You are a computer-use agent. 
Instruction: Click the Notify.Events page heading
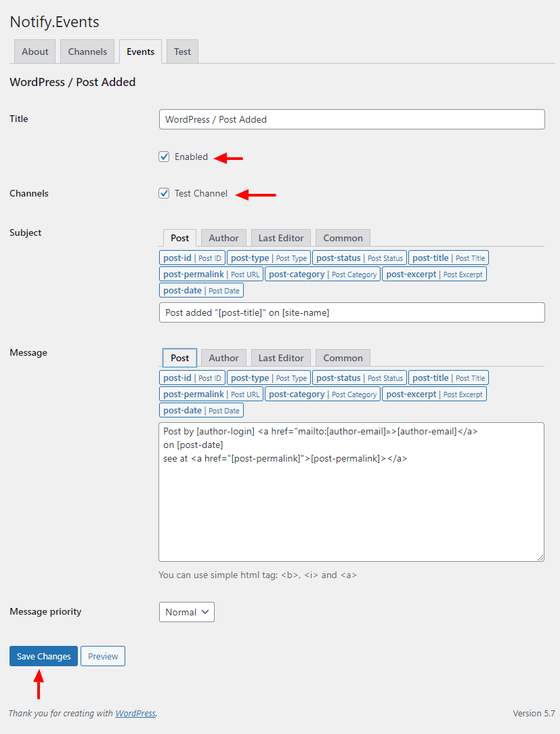[x=54, y=22]
